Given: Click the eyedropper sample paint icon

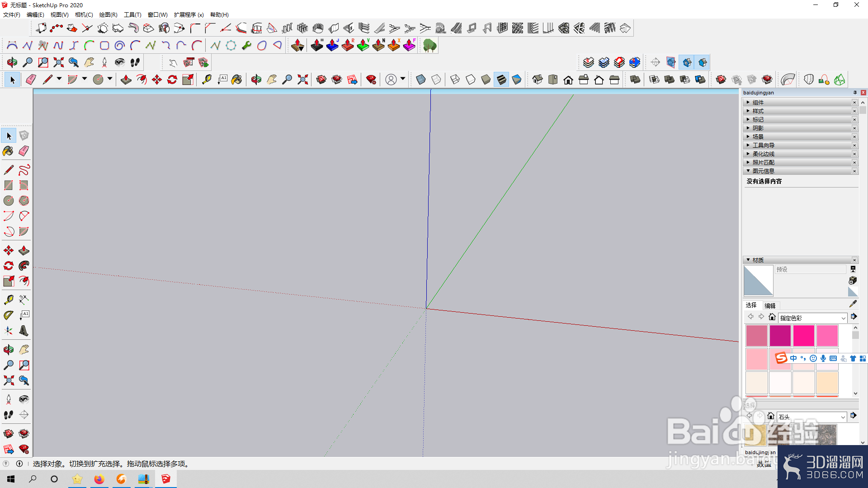Looking at the screenshot, I should click(x=853, y=304).
